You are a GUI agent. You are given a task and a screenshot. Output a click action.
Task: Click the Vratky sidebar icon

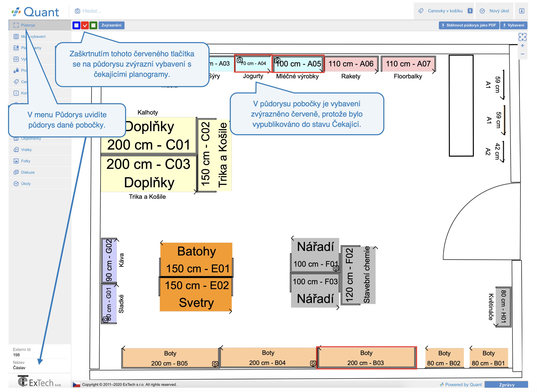tap(16, 150)
